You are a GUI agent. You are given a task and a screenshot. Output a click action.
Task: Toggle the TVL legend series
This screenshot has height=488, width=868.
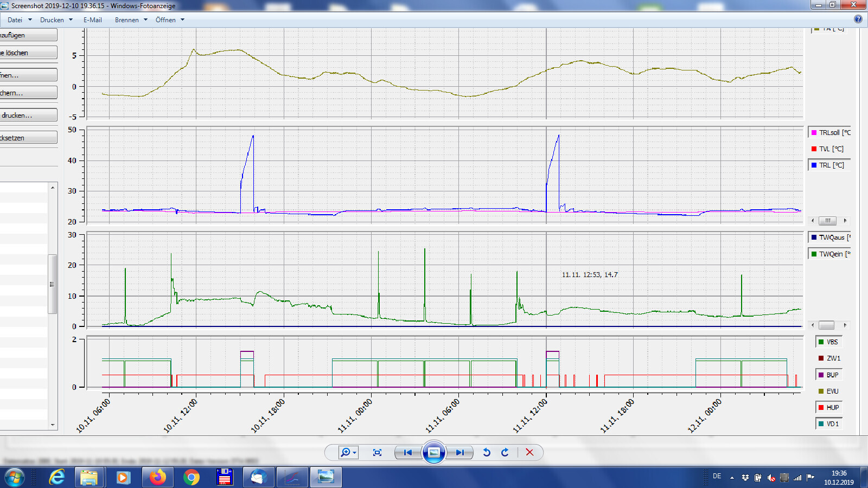point(829,149)
